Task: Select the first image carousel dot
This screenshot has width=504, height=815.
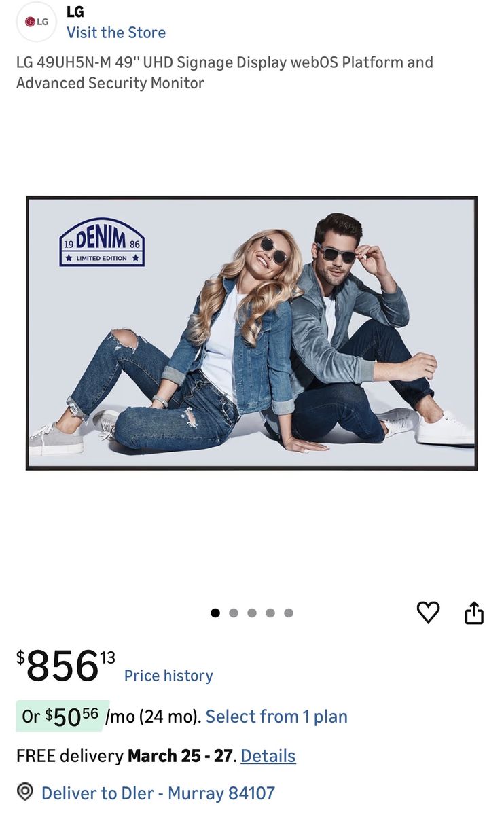Action: pos(215,613)
